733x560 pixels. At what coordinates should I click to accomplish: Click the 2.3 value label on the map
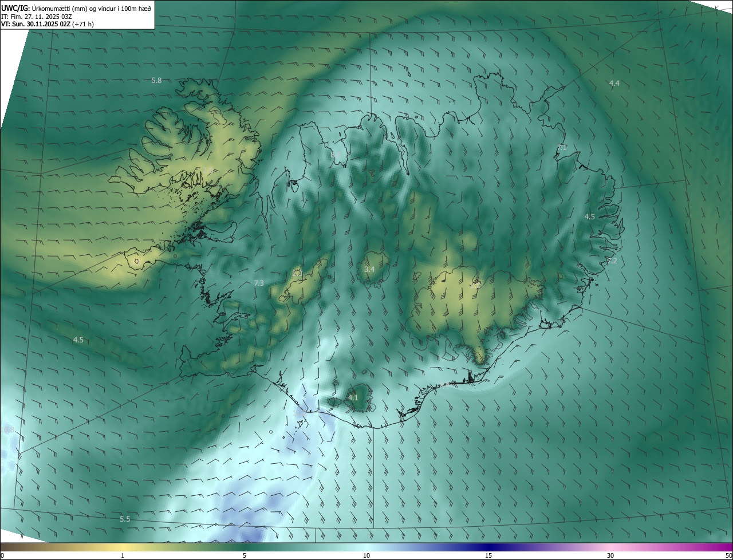[297, 273]
